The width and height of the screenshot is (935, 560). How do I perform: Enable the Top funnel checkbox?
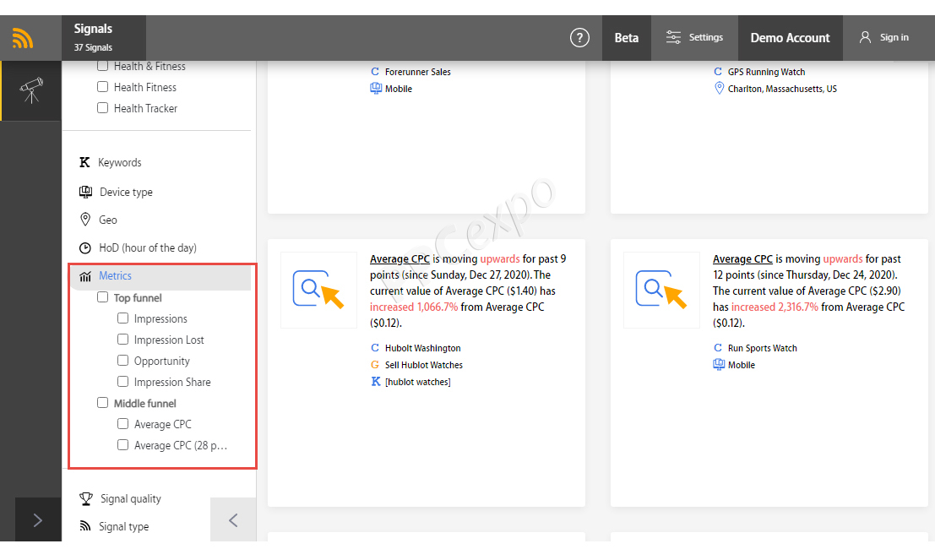102,297
